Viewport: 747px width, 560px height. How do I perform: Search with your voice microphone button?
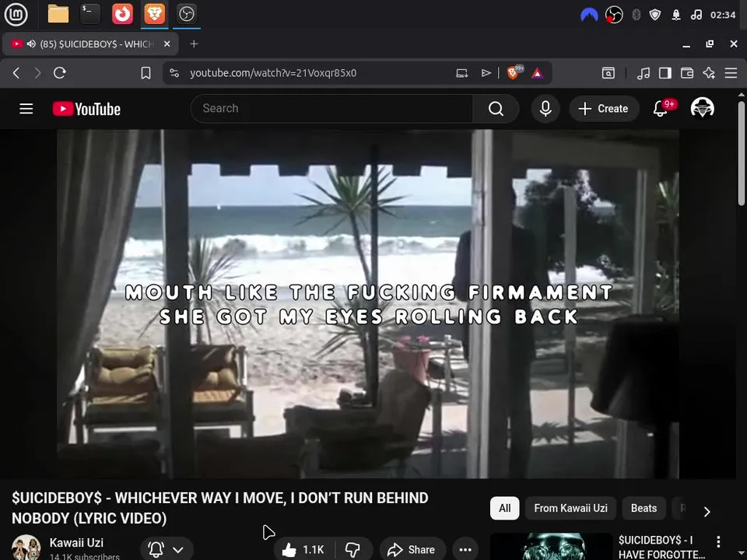(x=545, y=109)
